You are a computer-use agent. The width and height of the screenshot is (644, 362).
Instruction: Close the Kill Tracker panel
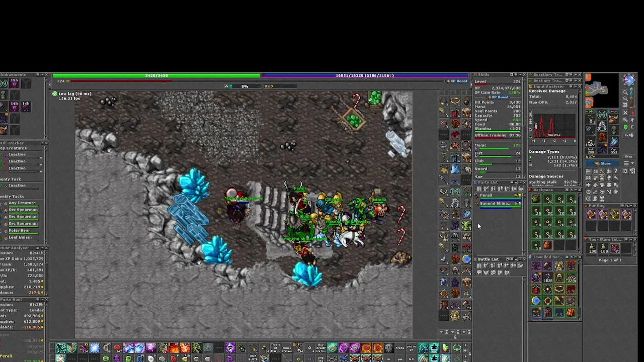(46, 143)
